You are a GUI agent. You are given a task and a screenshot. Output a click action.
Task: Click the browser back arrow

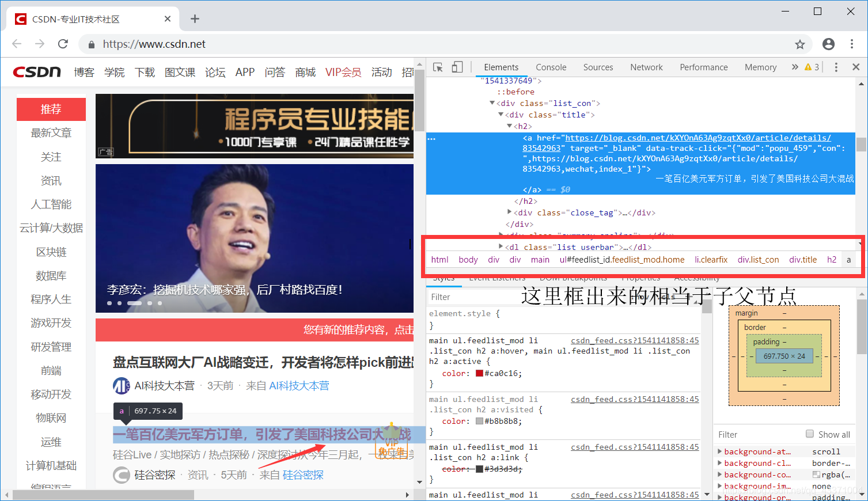(17, 44)
